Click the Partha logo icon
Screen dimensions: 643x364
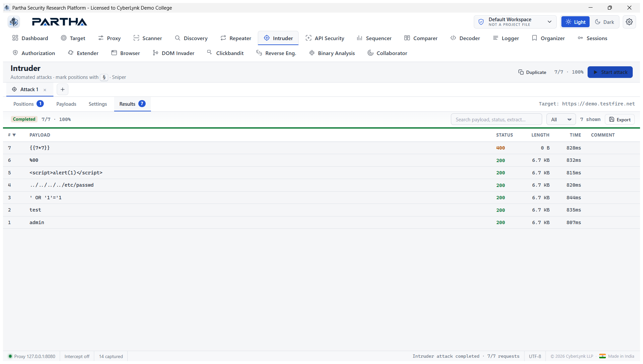[x=14, y=22]
